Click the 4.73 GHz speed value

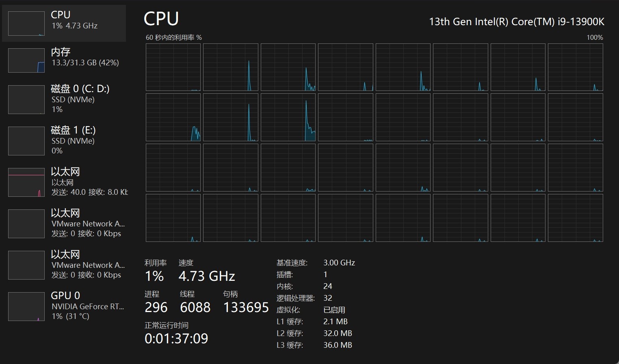coord(207,276)
